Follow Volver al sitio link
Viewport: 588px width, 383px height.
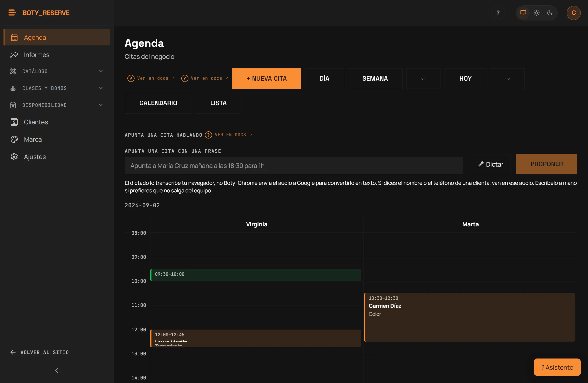39,352
